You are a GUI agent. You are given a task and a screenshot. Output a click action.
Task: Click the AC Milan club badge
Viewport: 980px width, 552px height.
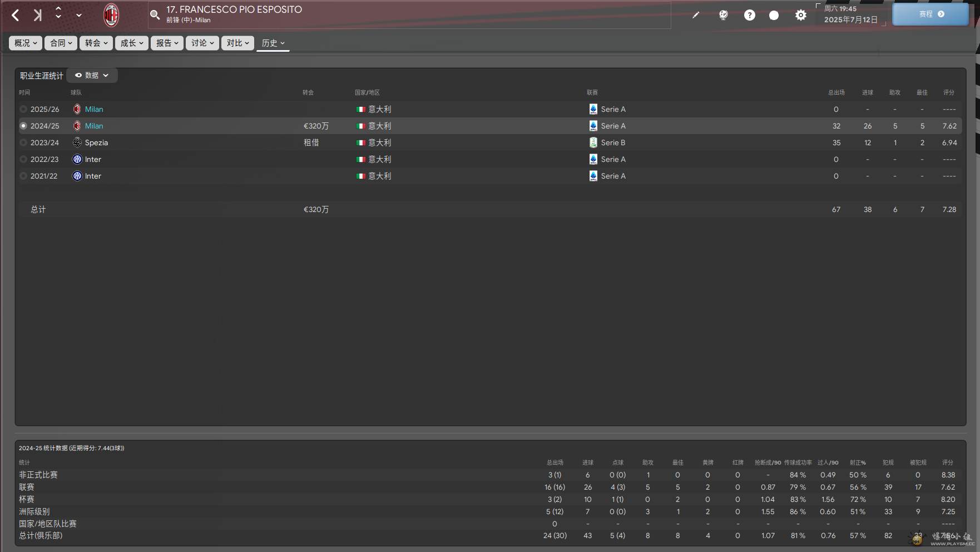111,15
